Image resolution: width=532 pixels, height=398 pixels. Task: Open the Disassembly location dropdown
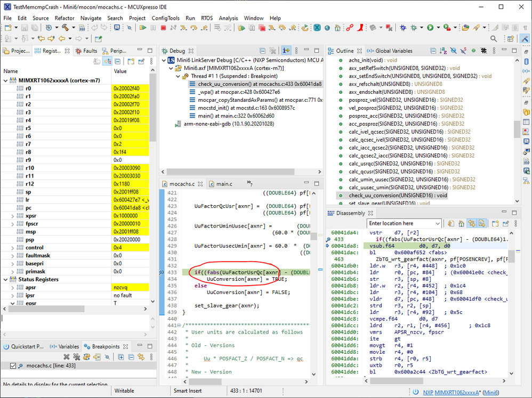(x=438, y=223)
